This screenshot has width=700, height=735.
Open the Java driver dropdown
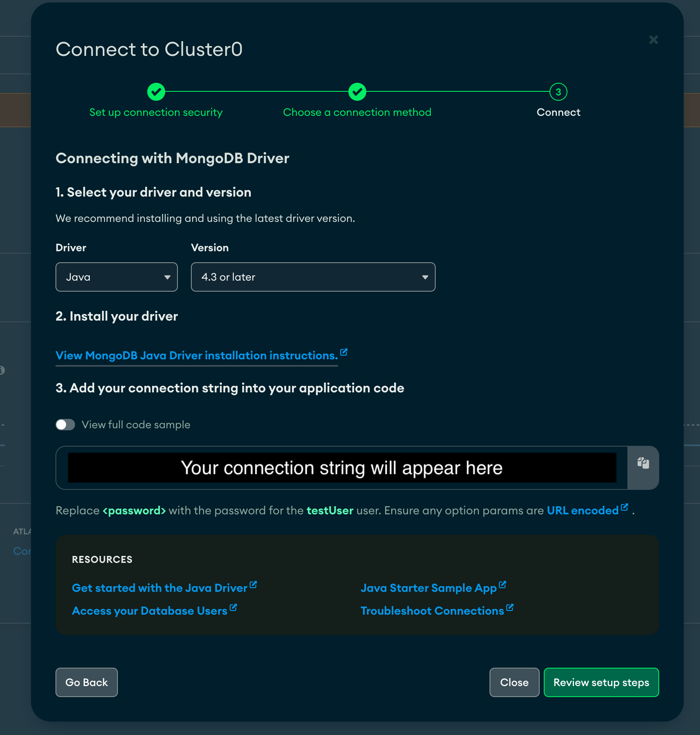(117, 277)
